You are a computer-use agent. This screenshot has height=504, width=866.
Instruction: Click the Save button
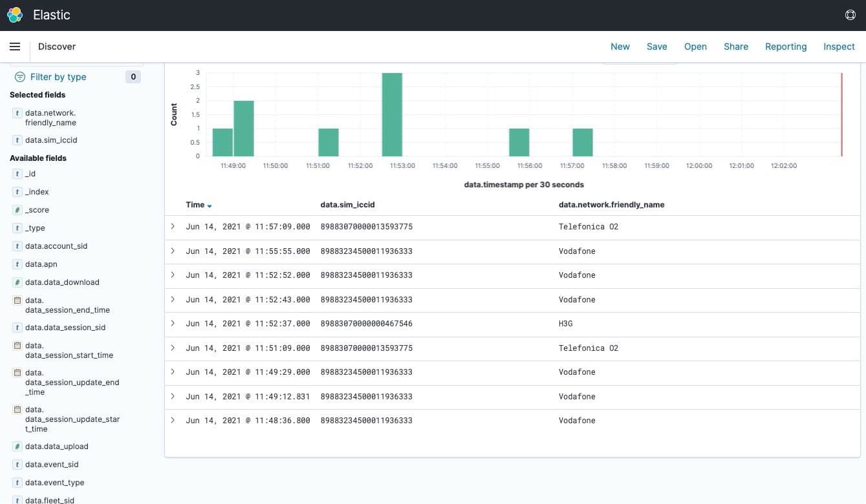(656, 47)
